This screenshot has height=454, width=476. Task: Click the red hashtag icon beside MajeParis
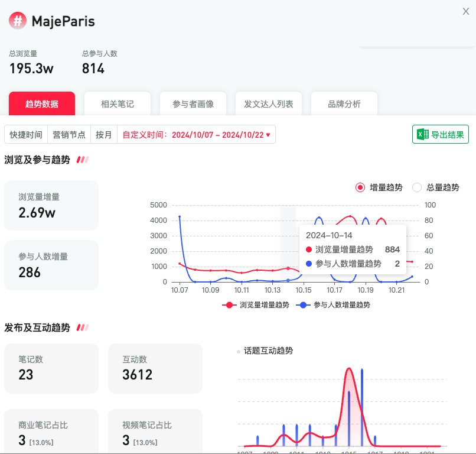(x=18, y=21)
